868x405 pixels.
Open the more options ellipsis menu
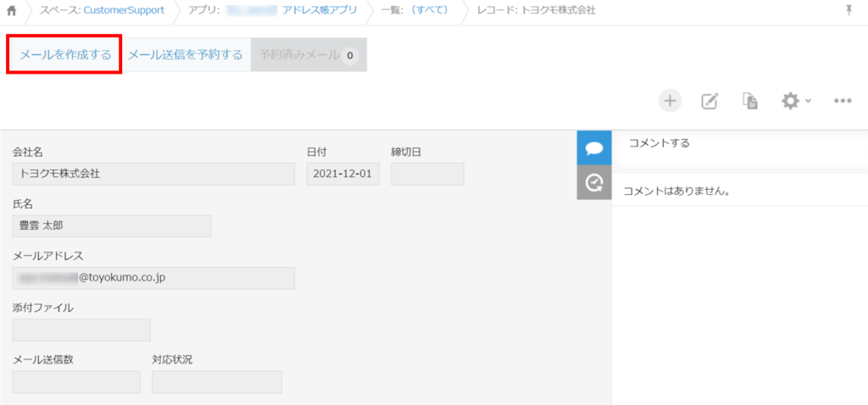[842, 102]
